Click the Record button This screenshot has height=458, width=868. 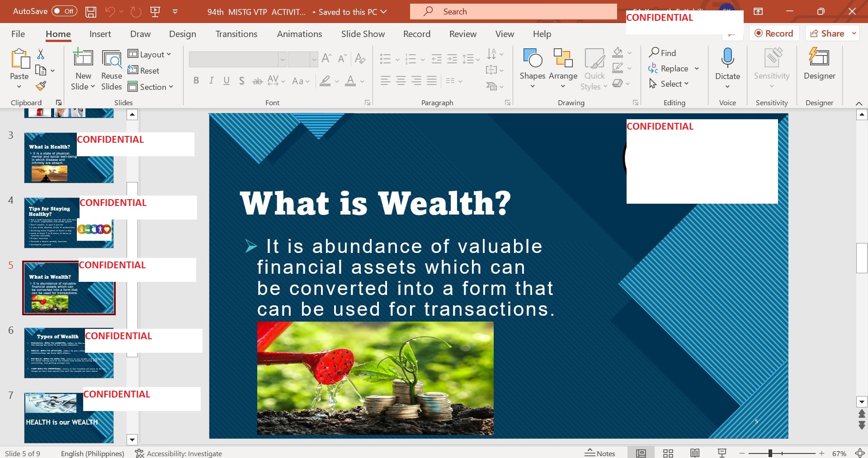point(774,33)
